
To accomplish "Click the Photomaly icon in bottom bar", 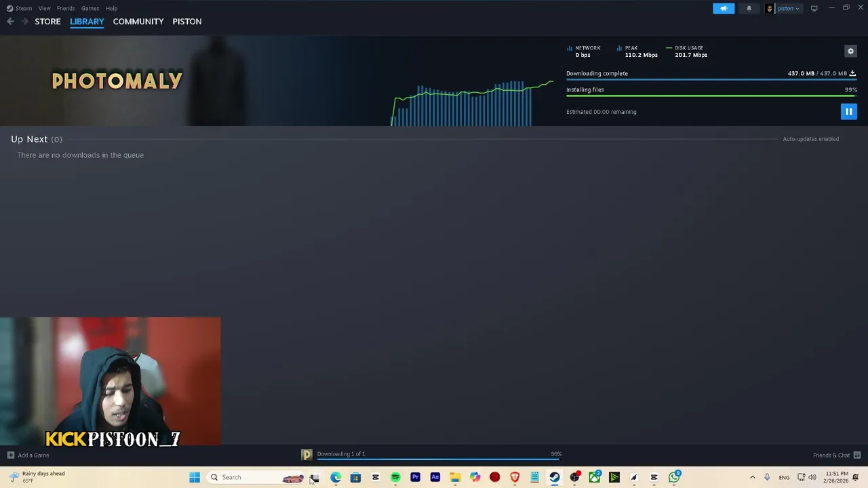I will [x=307, y=455].
